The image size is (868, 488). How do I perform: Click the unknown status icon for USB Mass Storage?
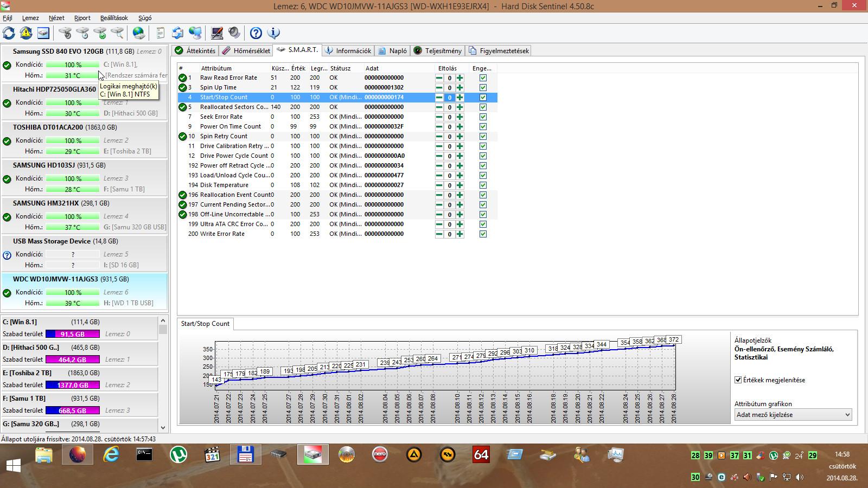7,255
